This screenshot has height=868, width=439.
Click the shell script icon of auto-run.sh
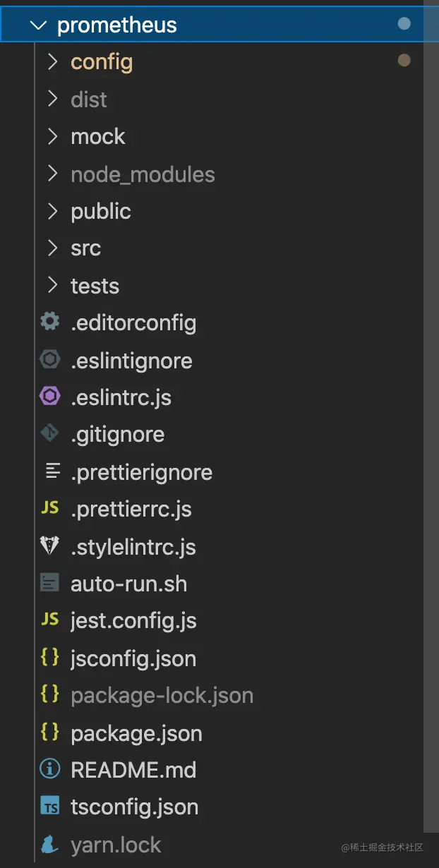coord(49,584)
